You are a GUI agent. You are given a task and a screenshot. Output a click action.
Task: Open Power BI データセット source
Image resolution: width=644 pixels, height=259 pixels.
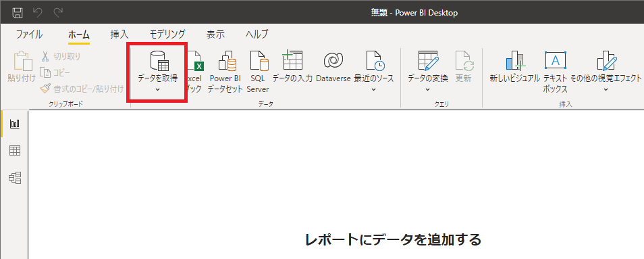pos(225,72)
